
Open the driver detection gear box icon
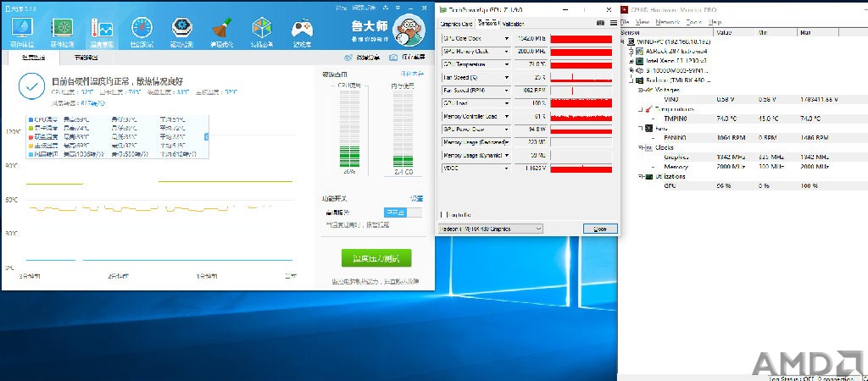coord(181,28)
